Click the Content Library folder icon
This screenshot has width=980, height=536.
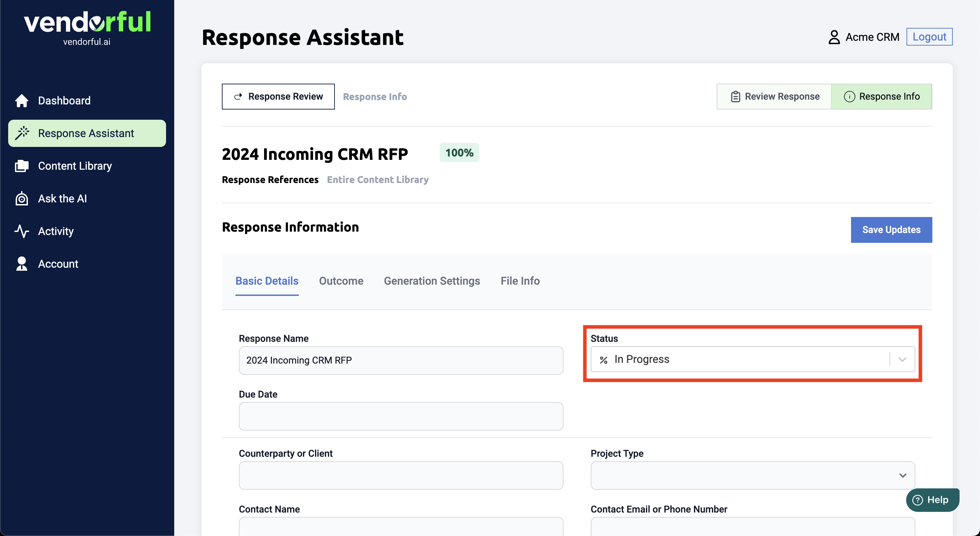22,166
